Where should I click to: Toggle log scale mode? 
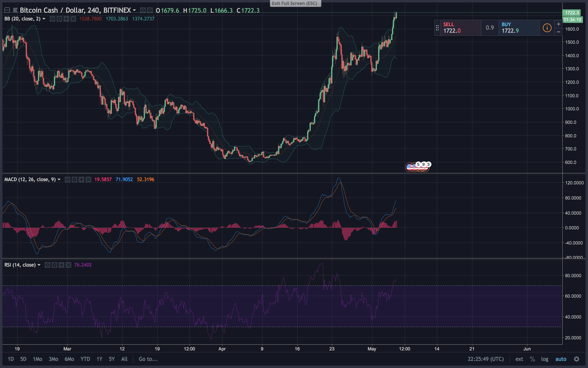(x=545, y=359)
